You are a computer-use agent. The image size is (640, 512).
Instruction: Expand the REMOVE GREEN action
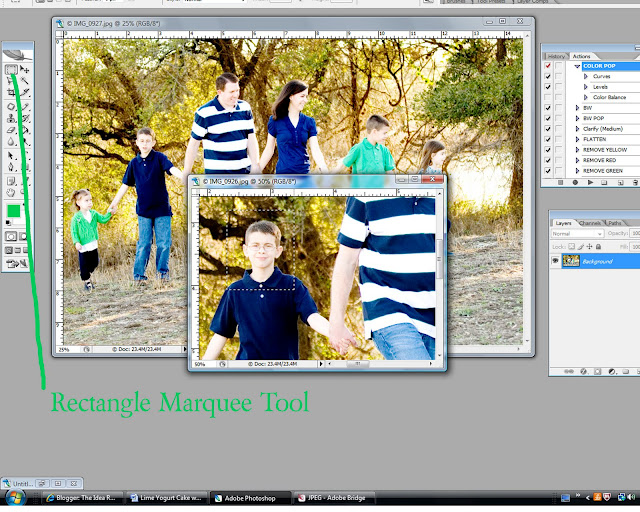tap(577, 171)
